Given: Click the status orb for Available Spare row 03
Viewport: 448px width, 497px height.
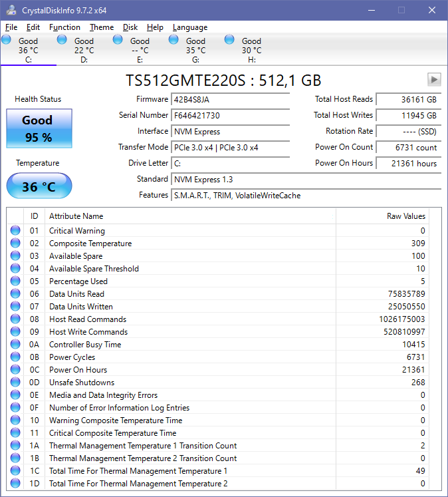Looking at the screenshot, I should (x=15, y=255).
